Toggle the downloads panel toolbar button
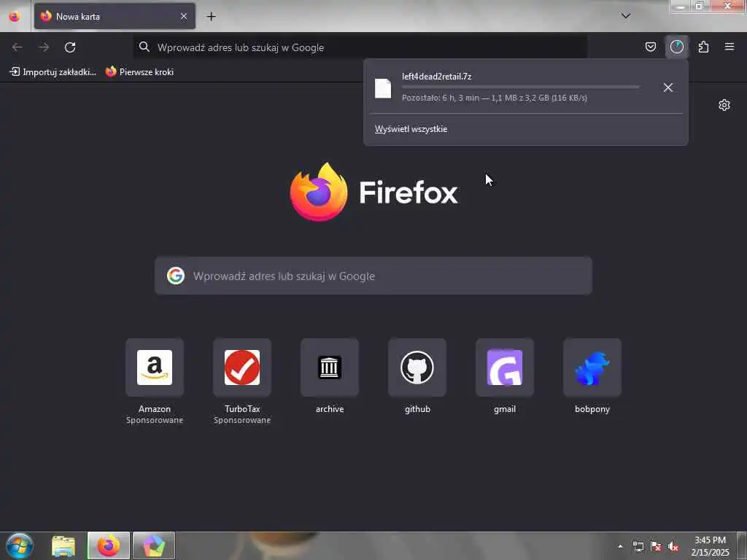Image resolution: width=747 pixels, height=560 pixels. tap(677, 47)
